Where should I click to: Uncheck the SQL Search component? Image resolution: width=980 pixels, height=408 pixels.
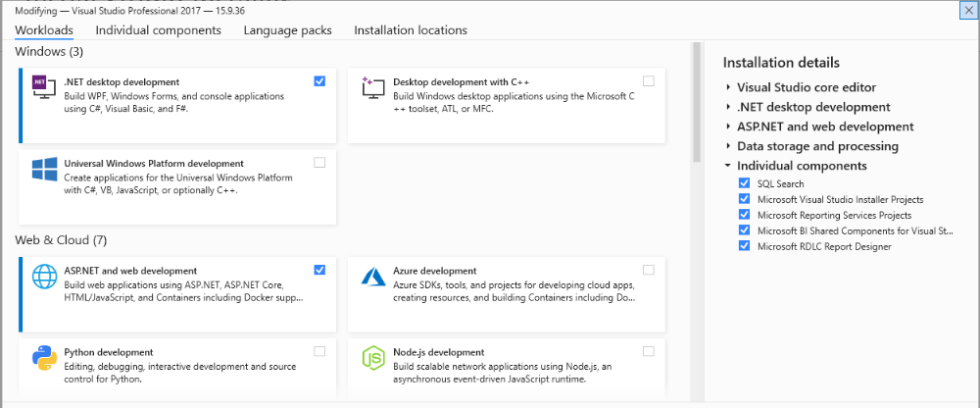point(744,183)
